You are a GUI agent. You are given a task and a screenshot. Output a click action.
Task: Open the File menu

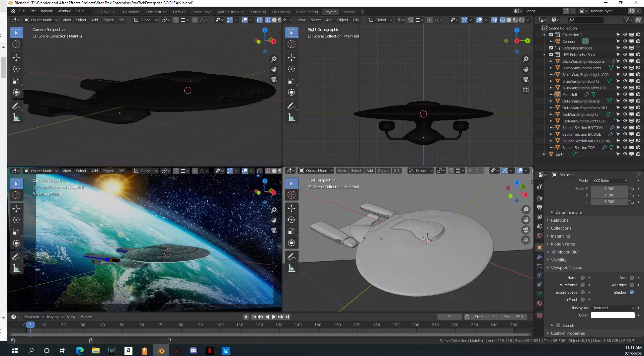click(22, 11)
